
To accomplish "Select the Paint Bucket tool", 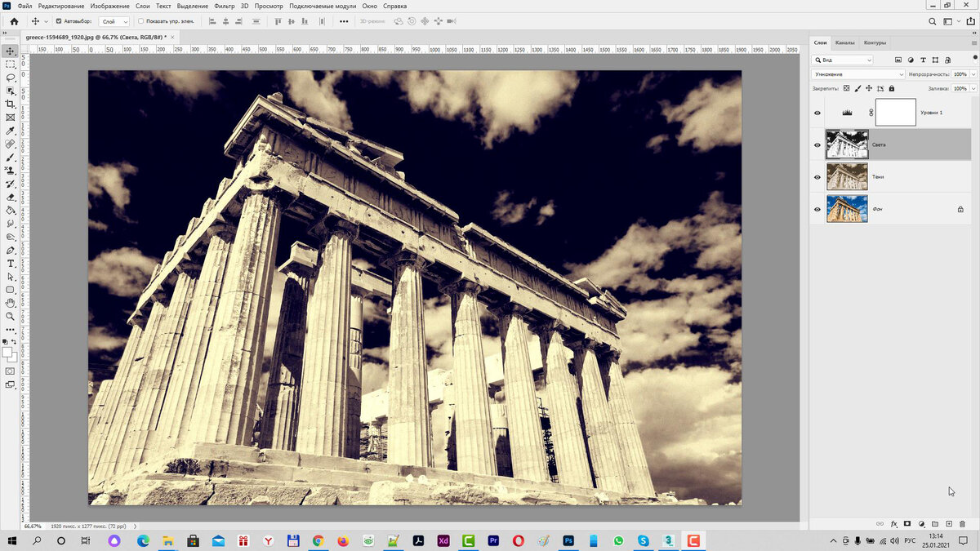I will [11, 210].
